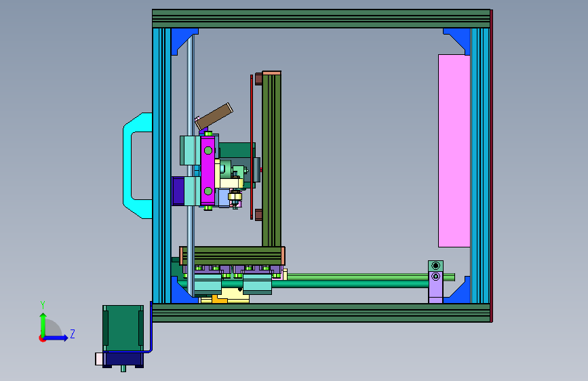588x381 pixels.
Task: Click the lavender shaft support block
Action: click(x=436, y=287)
